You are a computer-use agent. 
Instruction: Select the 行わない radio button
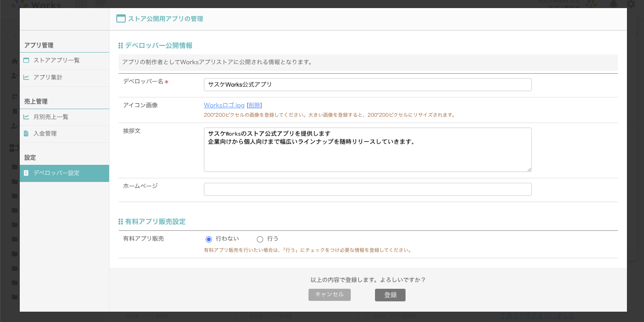(209, 239)
